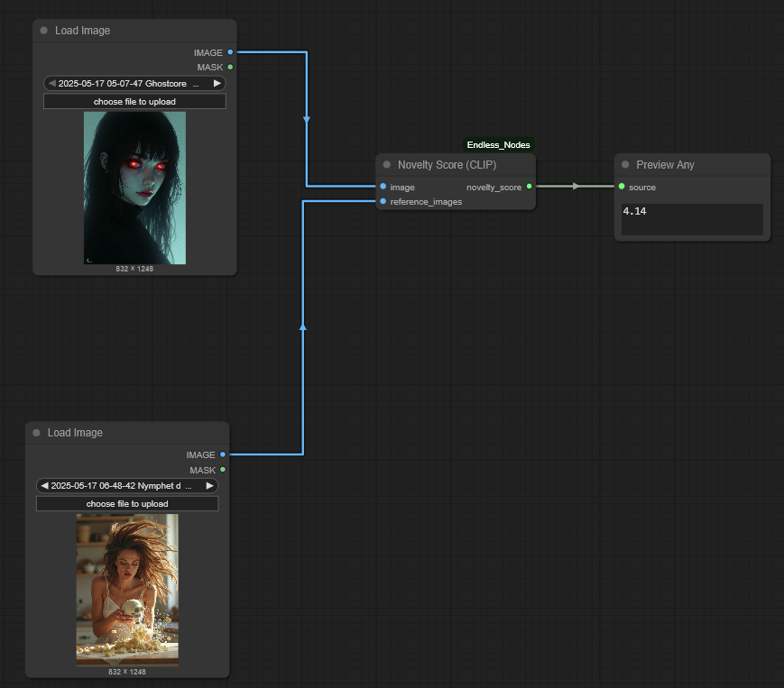Click the source input socket on Preview Any

tap(621, 187)
